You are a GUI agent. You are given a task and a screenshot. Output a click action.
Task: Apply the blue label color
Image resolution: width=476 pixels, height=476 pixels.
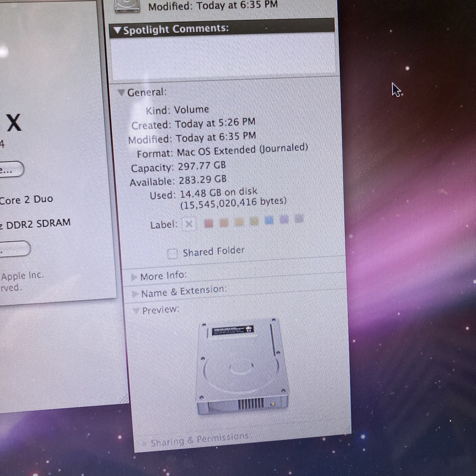pyautogui.click(x=269, y=220)
